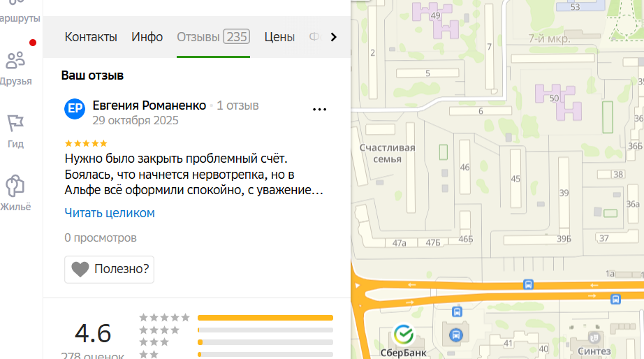Click building 37 on the map

pyautogui.click(x=616, y=238)
